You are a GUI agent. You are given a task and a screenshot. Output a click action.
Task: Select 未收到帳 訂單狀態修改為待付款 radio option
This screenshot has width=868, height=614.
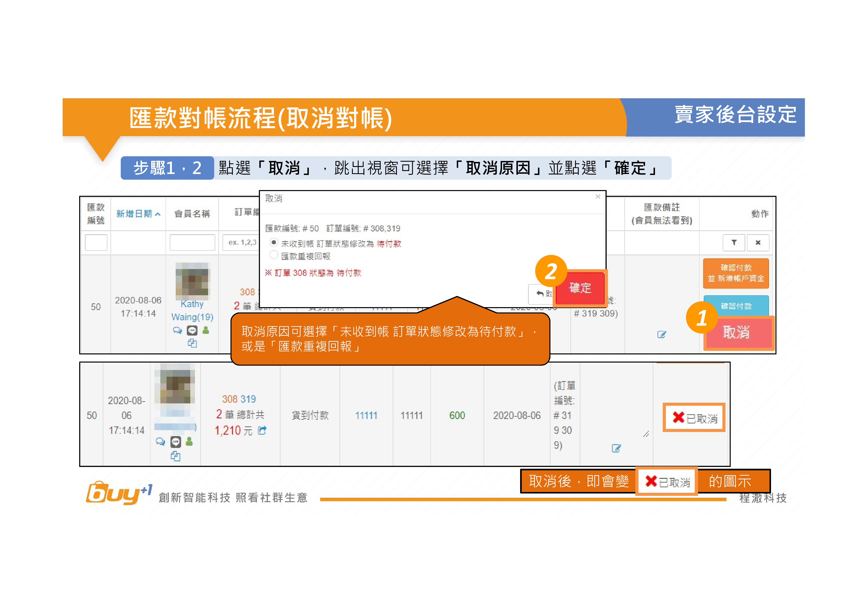[274, 242]
